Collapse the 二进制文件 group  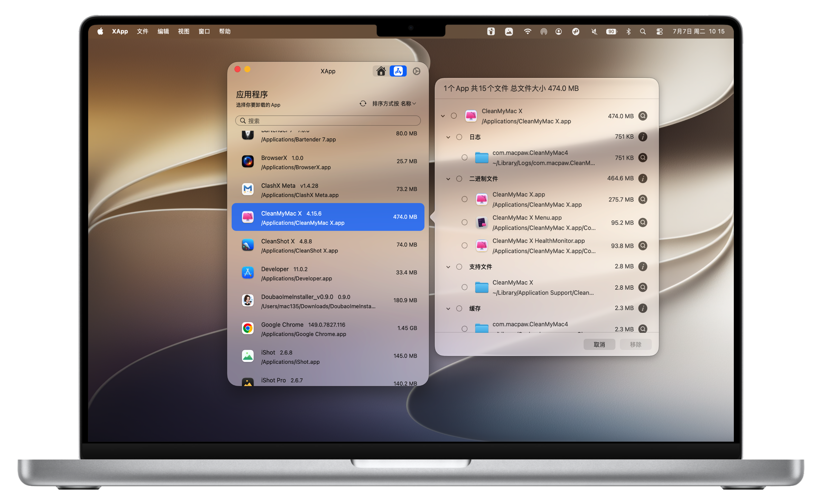click(x=448, y=179)
